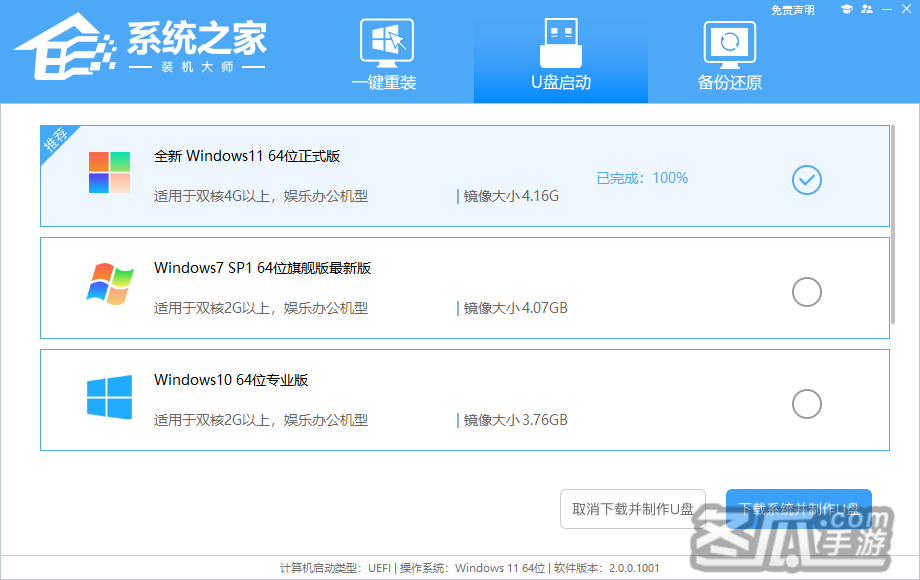
Task: Deselect the checked Windows11 64位 radio button
Action: pos(806,180)
